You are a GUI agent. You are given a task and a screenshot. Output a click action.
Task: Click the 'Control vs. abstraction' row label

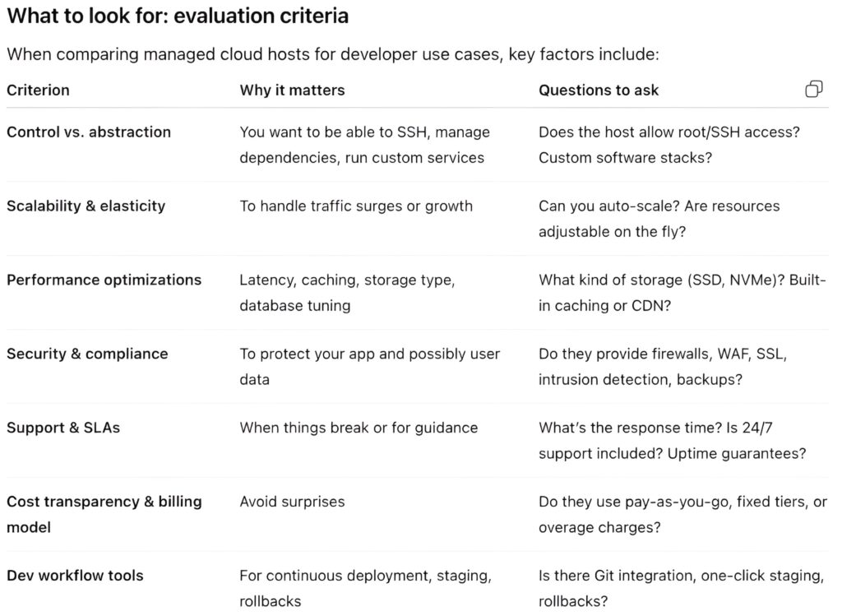tap(89, 132)
